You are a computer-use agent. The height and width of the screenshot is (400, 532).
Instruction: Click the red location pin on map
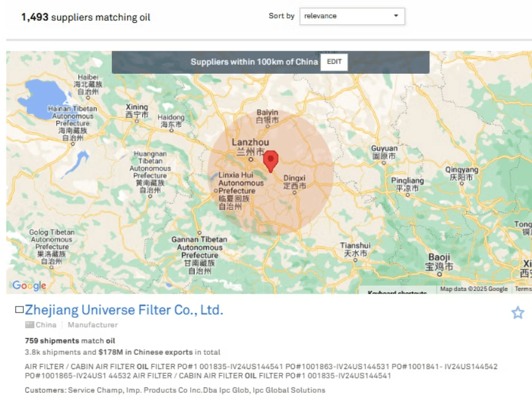click(x=270, y=162)
